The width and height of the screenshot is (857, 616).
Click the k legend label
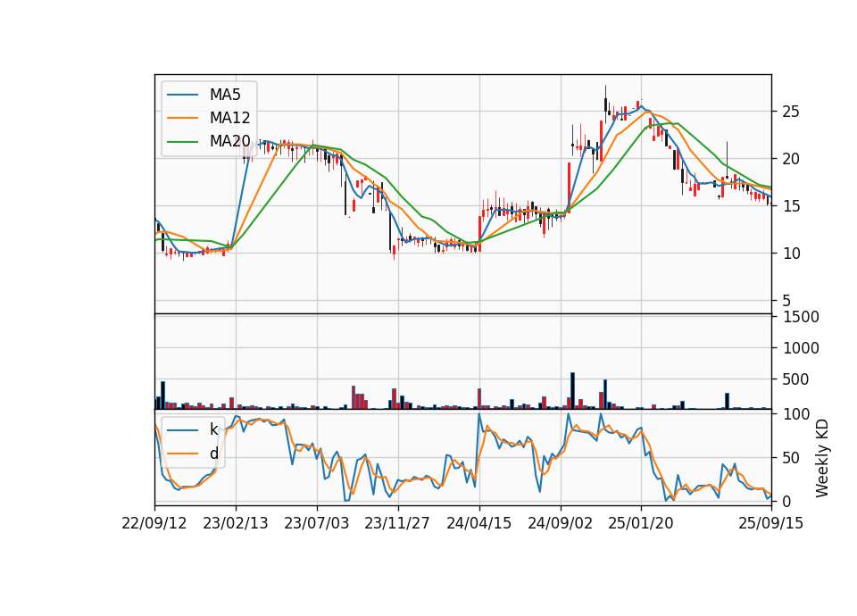[213, 429]
